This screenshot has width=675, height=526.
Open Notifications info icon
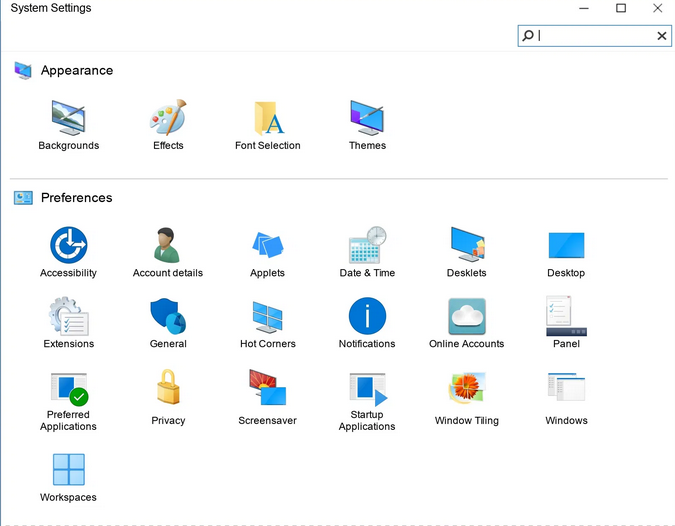point(367,316)
